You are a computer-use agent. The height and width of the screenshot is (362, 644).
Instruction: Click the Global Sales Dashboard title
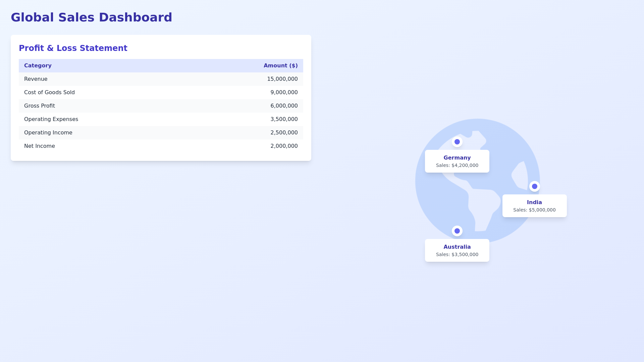point(92,17)
